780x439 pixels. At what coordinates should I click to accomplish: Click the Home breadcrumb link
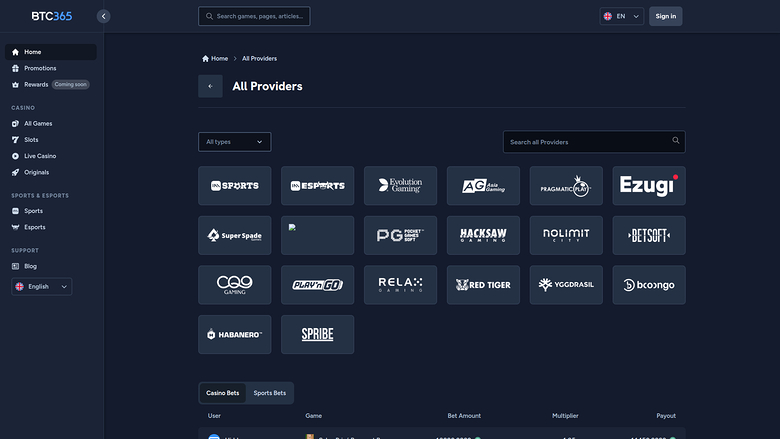point(215,59)
